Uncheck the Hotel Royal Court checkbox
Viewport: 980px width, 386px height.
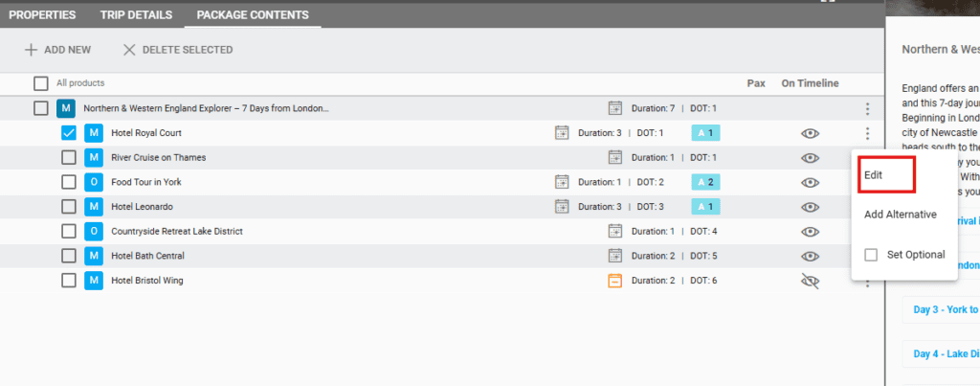coord(69,133)
